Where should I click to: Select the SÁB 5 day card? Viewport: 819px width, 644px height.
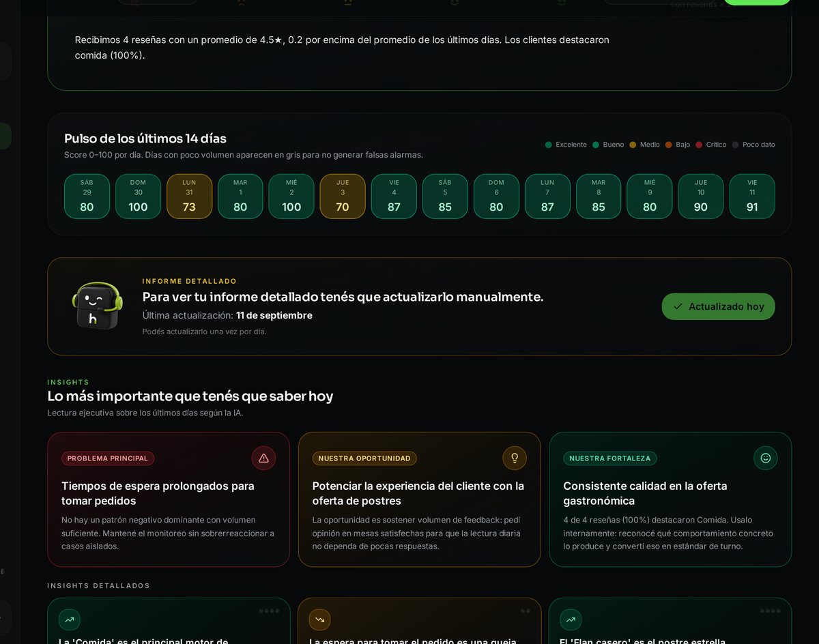445,196
